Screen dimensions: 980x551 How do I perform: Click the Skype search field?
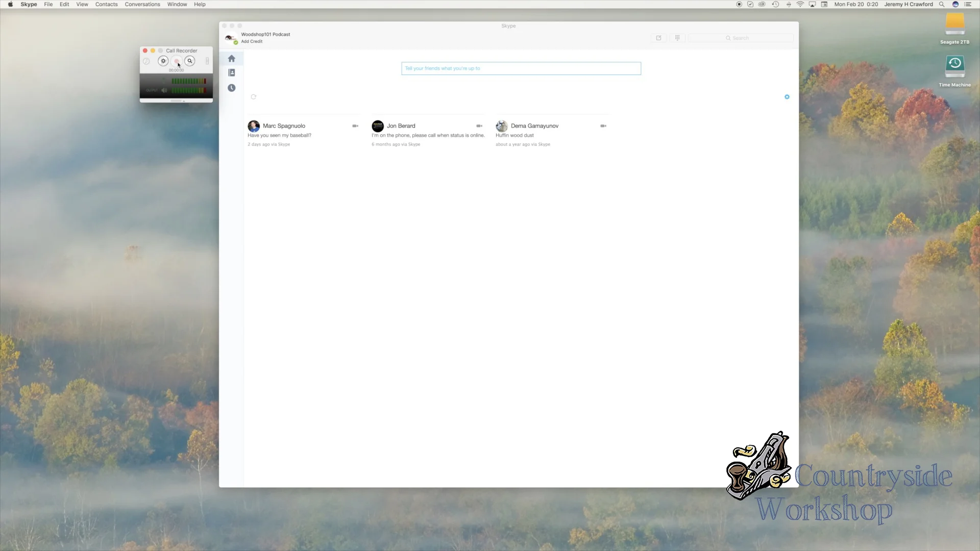pyautogui.click(x=741, y=38)
